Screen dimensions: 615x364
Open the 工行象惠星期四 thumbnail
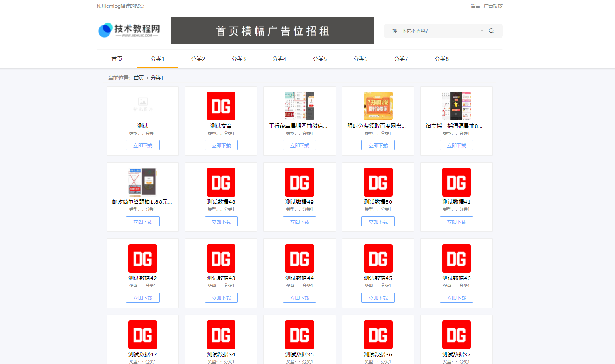point(299,106)
